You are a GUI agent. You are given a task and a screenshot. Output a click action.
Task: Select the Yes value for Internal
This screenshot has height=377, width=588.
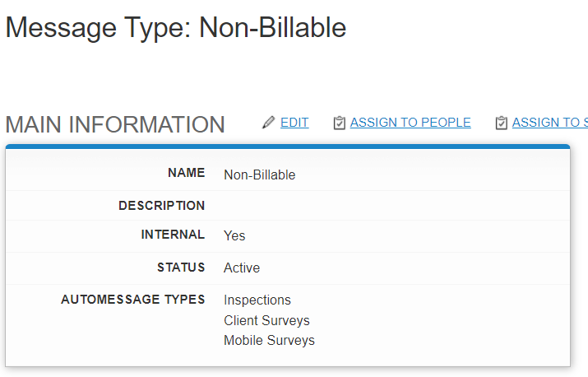234,235
